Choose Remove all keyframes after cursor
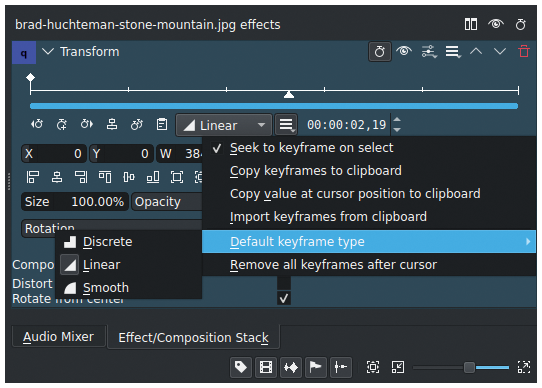Viewport: 542px width, 388px height. (x=369, y=265)
